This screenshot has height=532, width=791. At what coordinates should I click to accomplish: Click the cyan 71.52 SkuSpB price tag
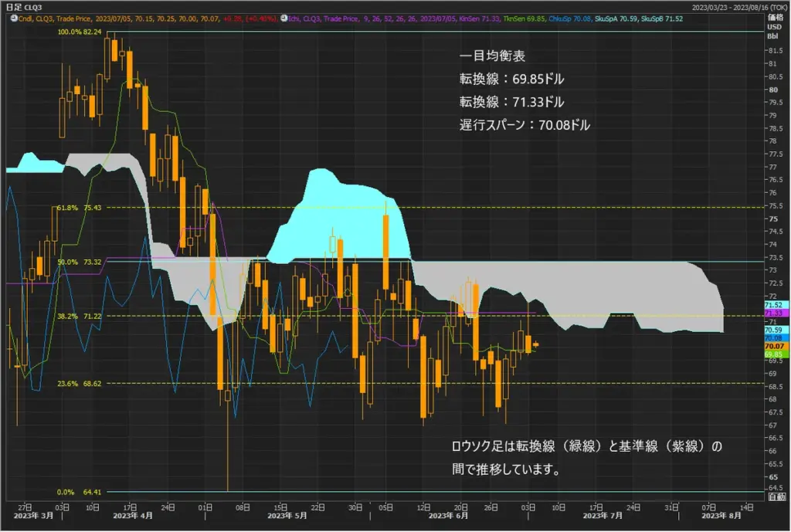773,306
